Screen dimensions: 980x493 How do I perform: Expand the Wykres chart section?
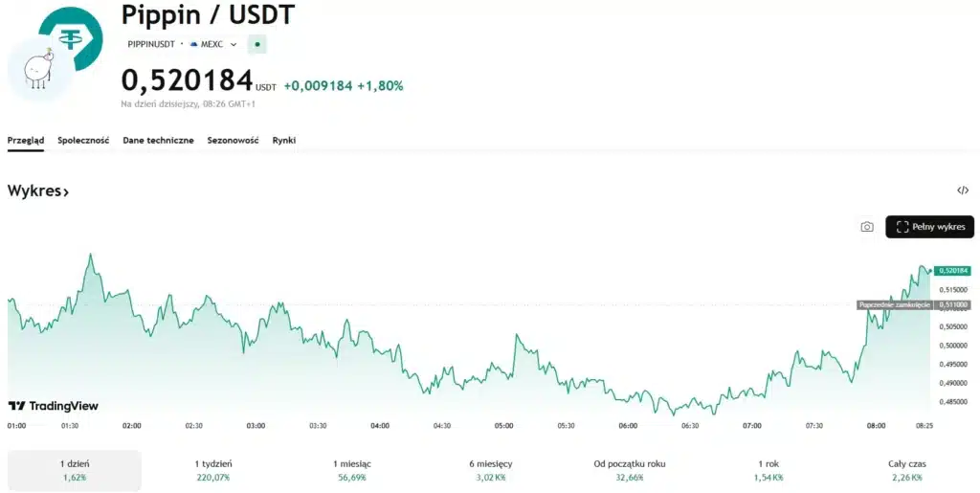[x=38, y=191]
